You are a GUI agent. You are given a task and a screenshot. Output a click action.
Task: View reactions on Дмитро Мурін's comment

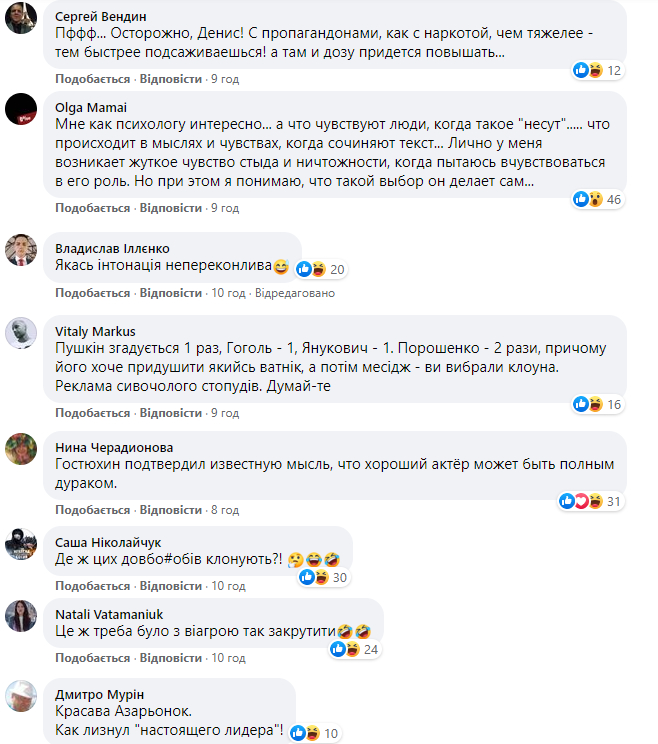pos(319,733)
